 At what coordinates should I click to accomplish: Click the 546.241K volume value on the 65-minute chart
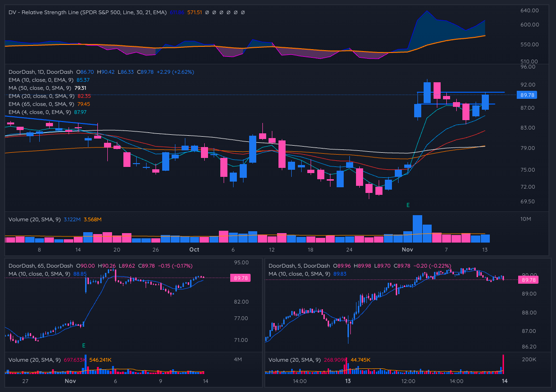100,360
